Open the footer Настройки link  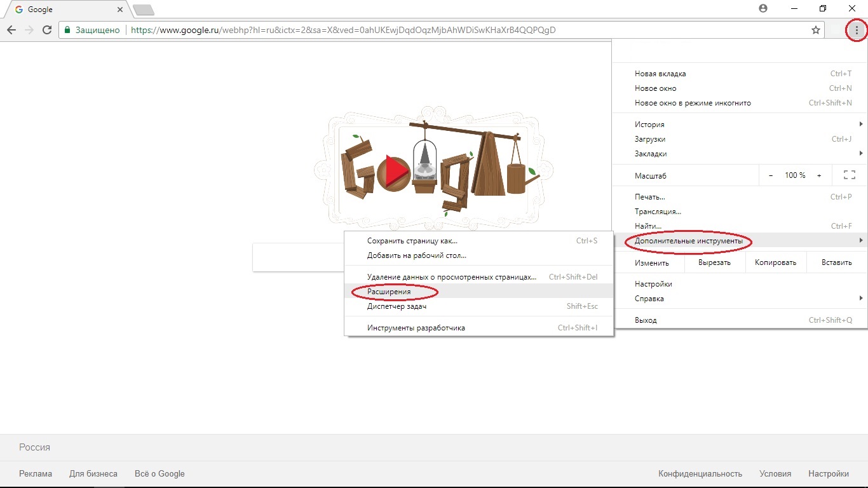click(x=829, y=473)
